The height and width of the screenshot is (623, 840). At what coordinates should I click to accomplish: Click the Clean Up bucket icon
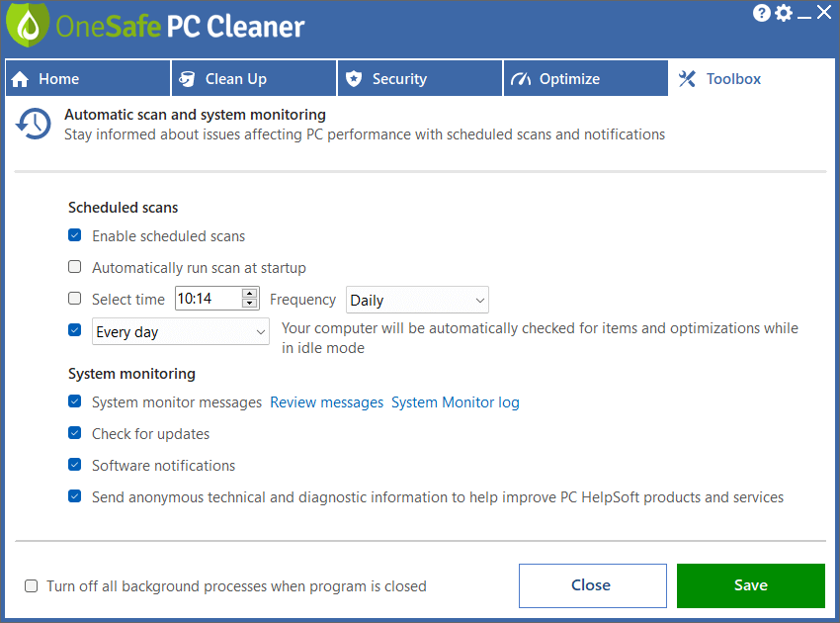(x=187, y=79)
